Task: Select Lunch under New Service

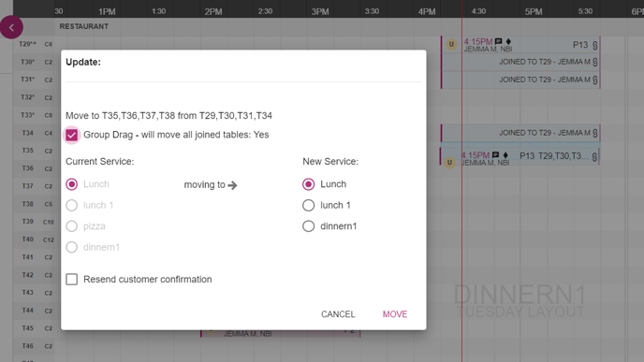Action: [x=309, y=184]
